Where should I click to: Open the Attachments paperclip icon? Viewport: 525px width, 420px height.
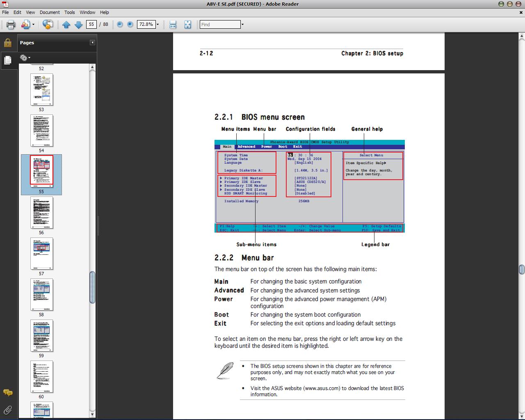pos(7,409)
